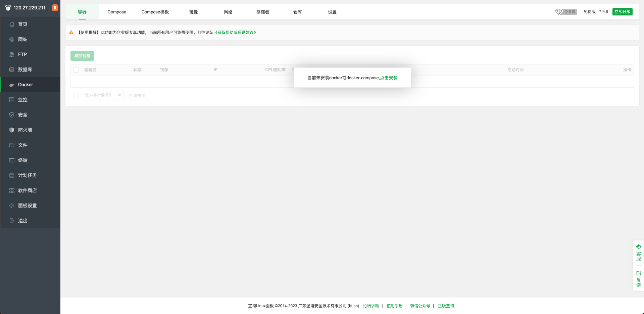Check the container list header checkbox

pos(76,70)
